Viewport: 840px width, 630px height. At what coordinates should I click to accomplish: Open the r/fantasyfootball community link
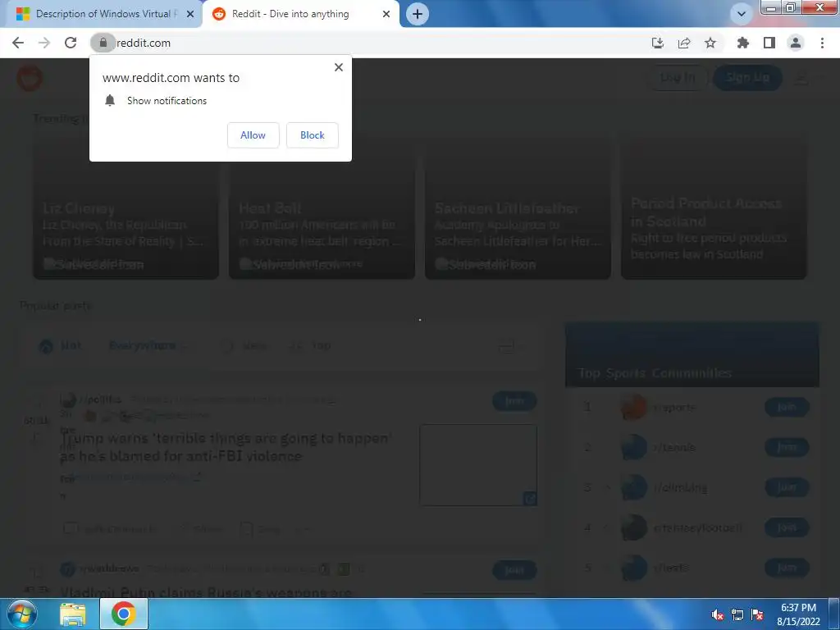[x=697, y=527]
